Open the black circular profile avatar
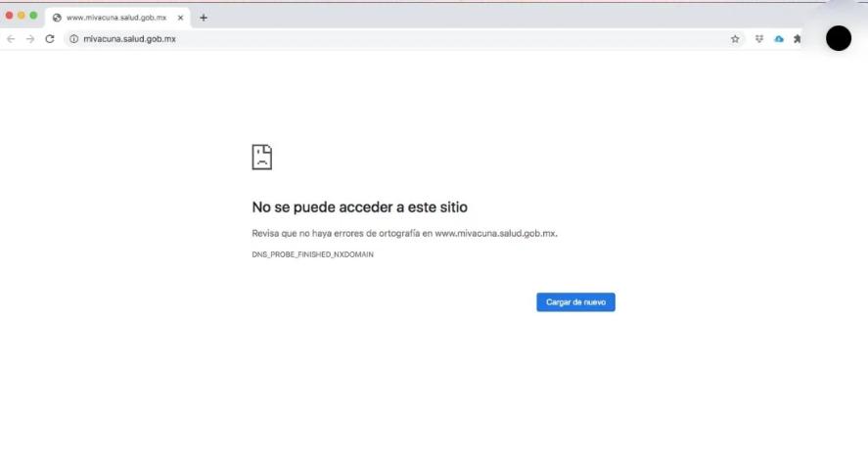 pos(839,38)
